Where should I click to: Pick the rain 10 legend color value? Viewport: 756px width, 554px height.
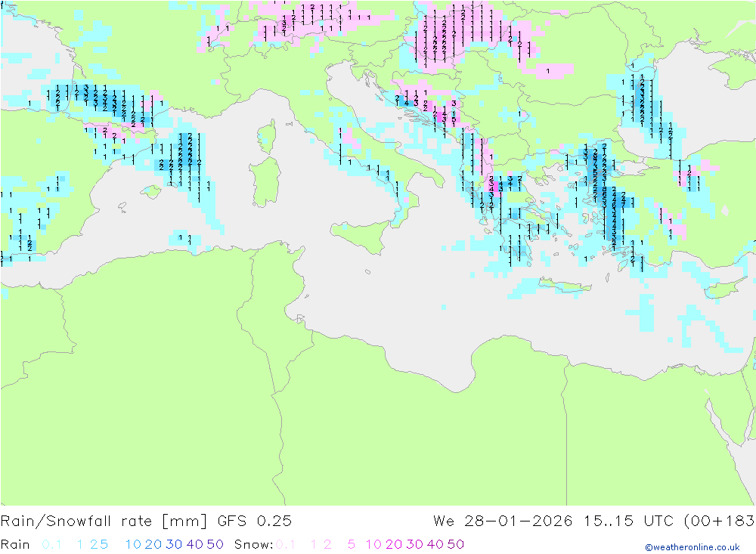(133, 544)
